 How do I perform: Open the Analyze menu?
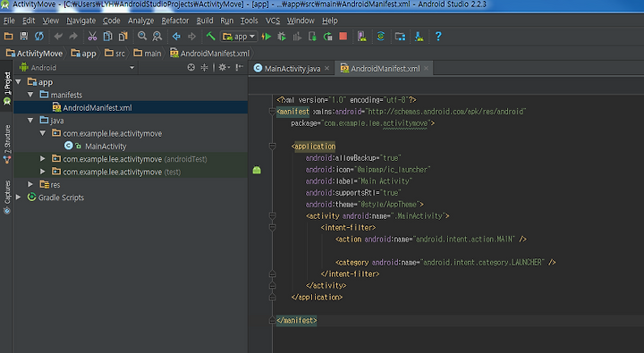(x=141, y=21)
